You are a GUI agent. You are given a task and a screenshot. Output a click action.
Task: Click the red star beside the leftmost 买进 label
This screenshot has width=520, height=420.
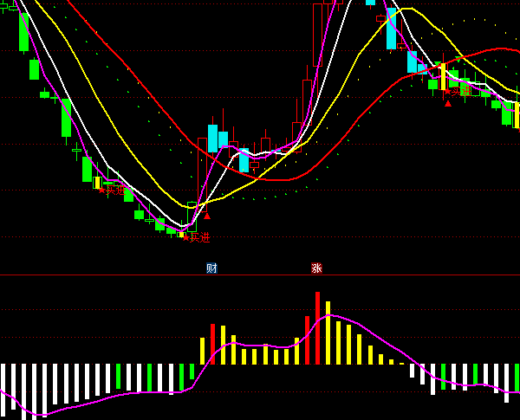pos(102,190)
